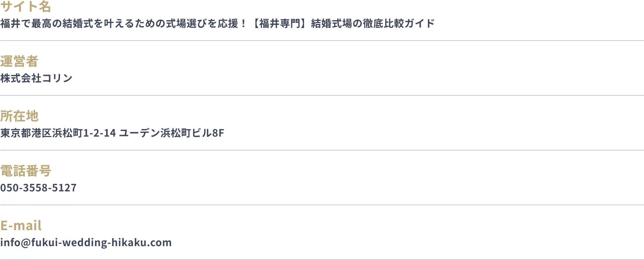Click the divider line below the email address
The image size is (644, 260).
point(322,259)
